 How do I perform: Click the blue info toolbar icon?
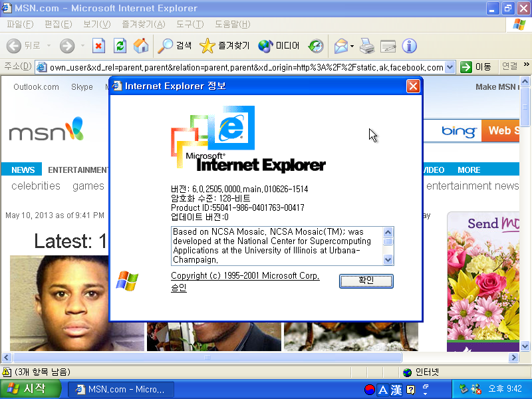tap(409, 45)
